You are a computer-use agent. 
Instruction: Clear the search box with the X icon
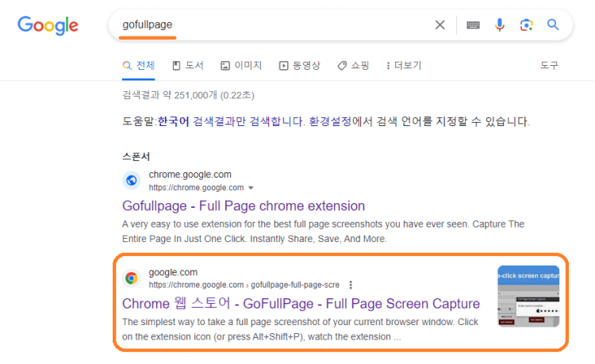pos(440,25)
